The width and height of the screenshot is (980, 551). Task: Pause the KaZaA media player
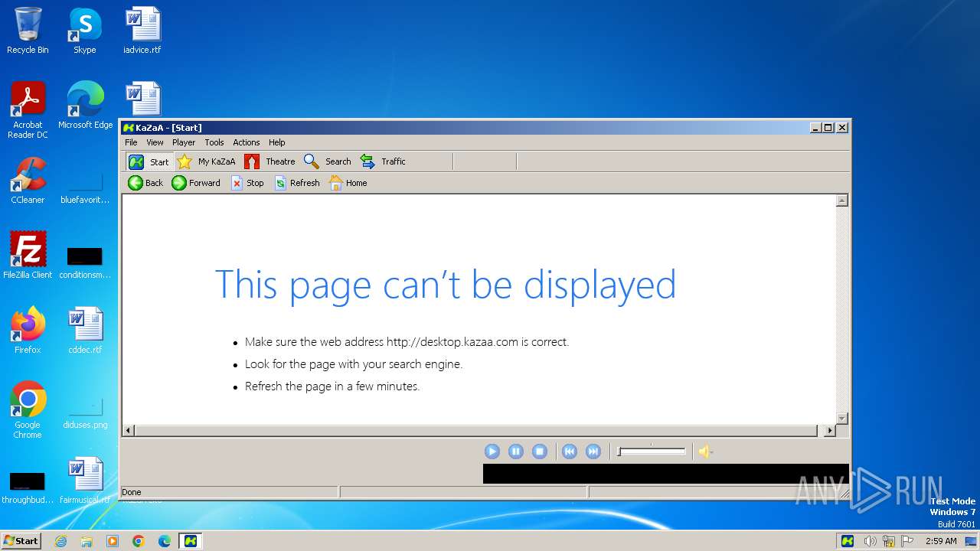[516, 452]
